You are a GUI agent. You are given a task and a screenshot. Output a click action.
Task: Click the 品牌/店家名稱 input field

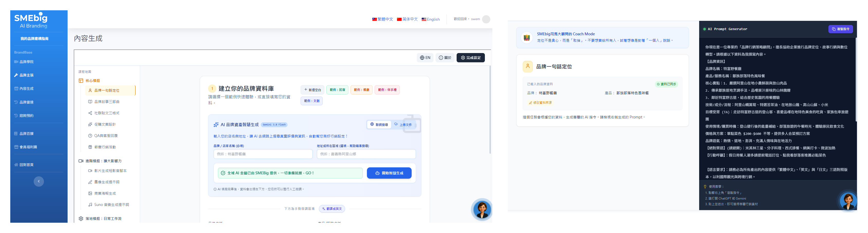(263, 154)
